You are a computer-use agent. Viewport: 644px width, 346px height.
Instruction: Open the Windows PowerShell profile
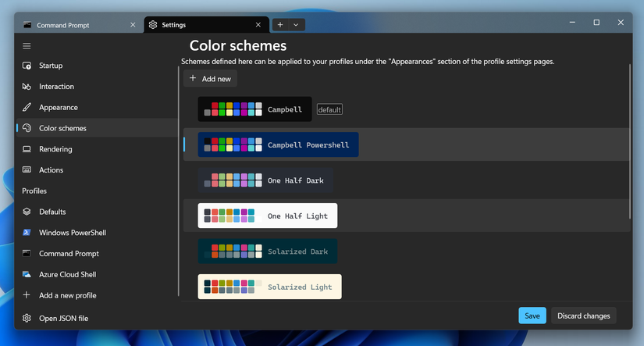[98, 233]
